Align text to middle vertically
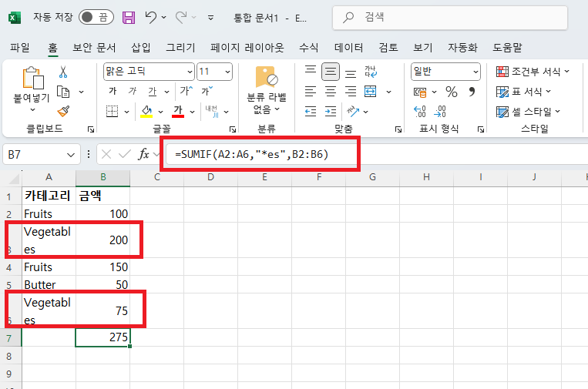The height and width of the screenshot is (389, 588). [x=331, y=71]
